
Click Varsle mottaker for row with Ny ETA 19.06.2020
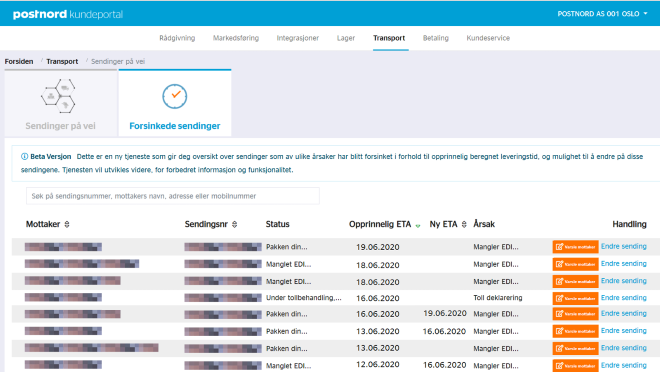pos(575,314)
